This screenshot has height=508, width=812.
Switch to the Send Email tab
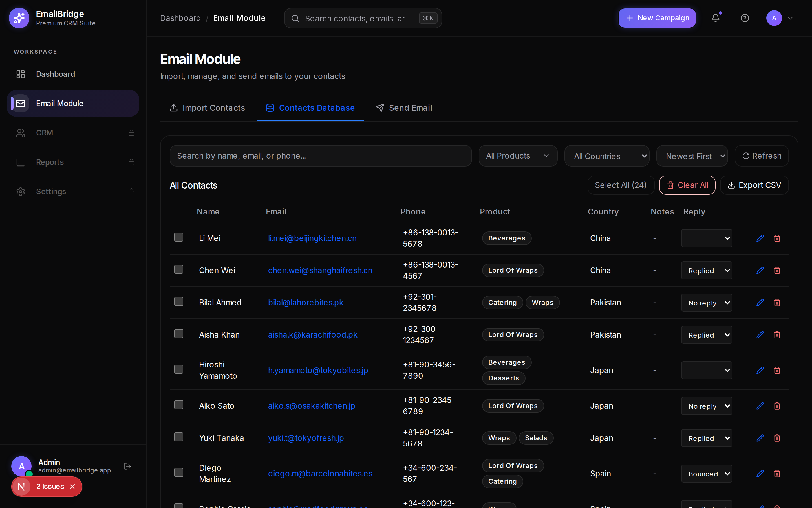point(404,108)
